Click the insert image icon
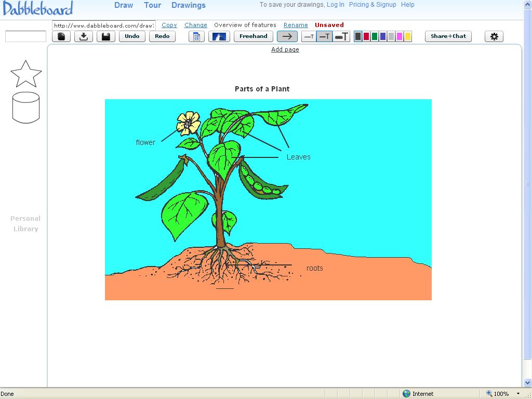This screenshot has height=399, width=532. tap(219, 36)
